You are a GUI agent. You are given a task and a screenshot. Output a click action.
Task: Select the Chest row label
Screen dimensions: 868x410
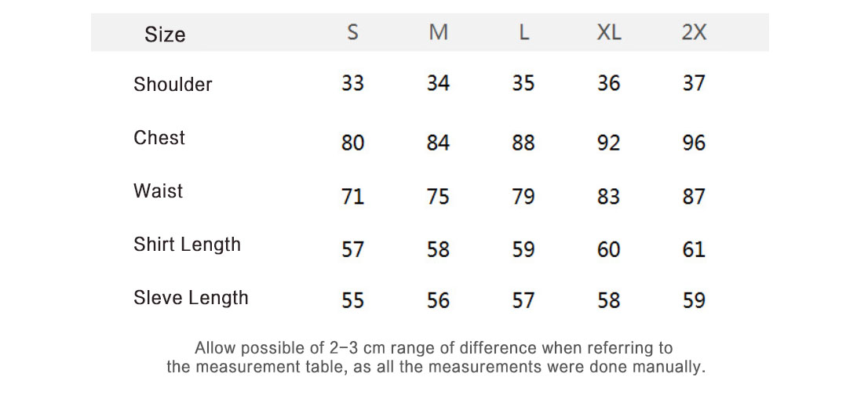[159, 138]
